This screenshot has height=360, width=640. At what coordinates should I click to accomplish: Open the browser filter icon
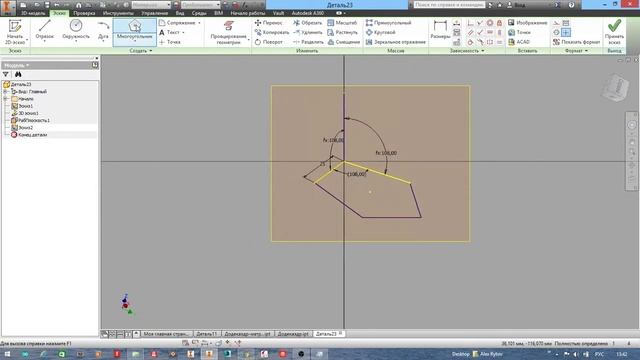(x=6, y=74)
